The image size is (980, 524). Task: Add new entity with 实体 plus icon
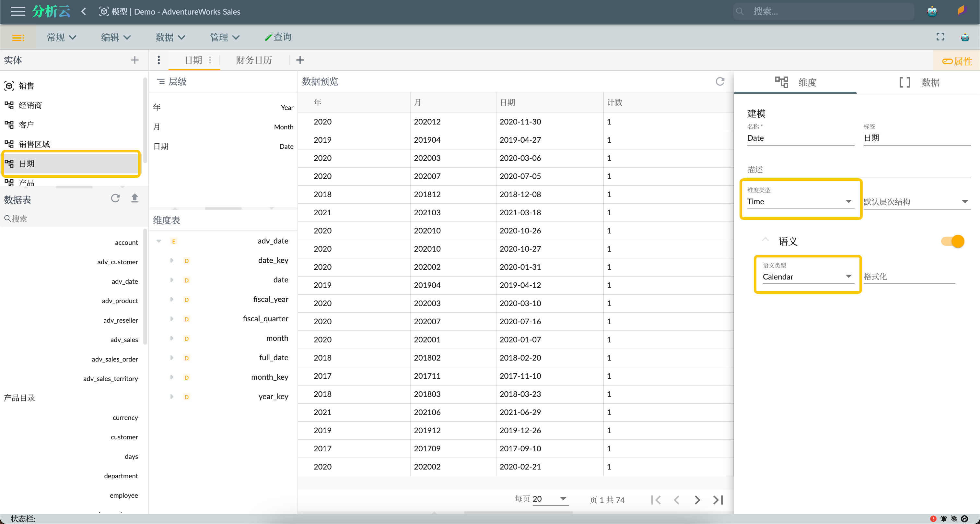134,60
